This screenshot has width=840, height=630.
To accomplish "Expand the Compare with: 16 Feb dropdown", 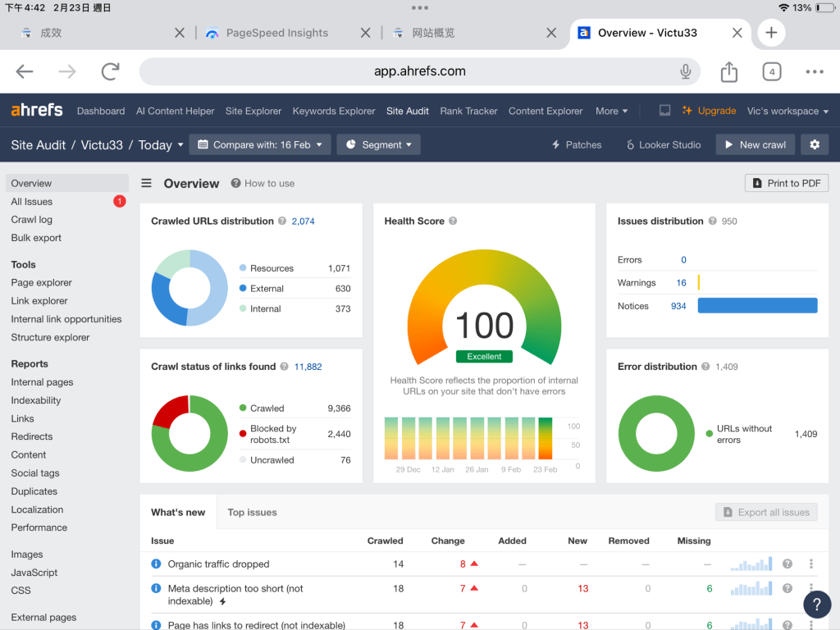I will tap(260, 144).
